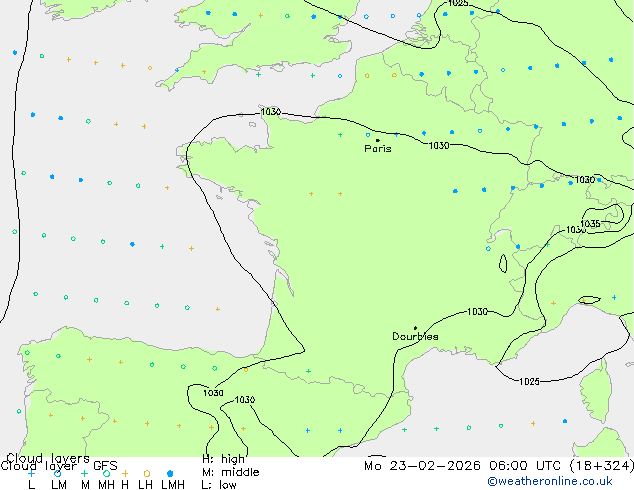634x490 pixels.
Task: Click the '(18+324)' forecast run text
Action: point(602,466)
